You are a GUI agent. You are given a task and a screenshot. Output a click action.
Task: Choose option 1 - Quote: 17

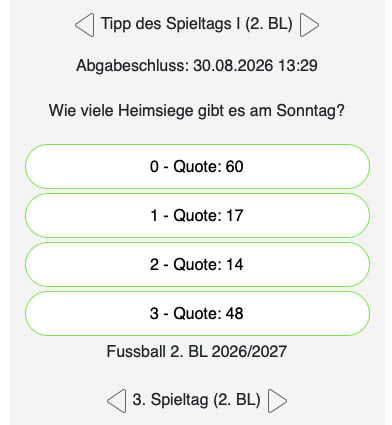click(x=197, y=216)
